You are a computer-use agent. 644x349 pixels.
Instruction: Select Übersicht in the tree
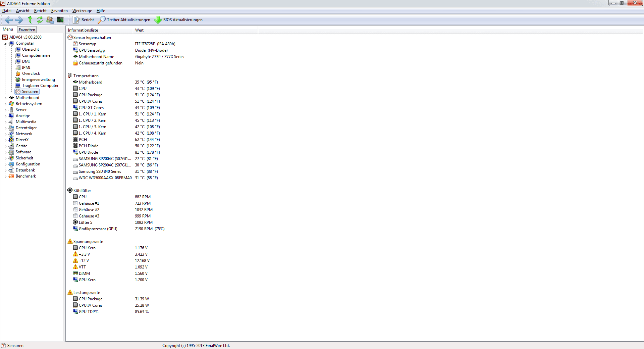point(31,49)
